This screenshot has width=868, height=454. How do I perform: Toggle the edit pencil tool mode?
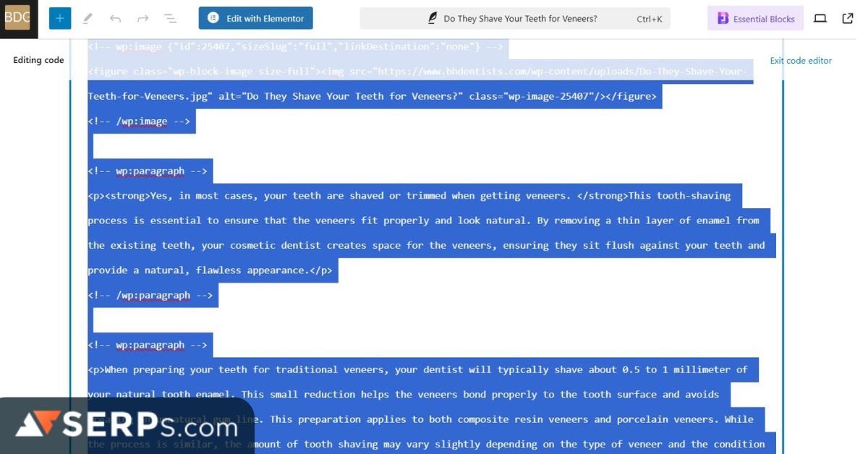(x=88, y=18)
